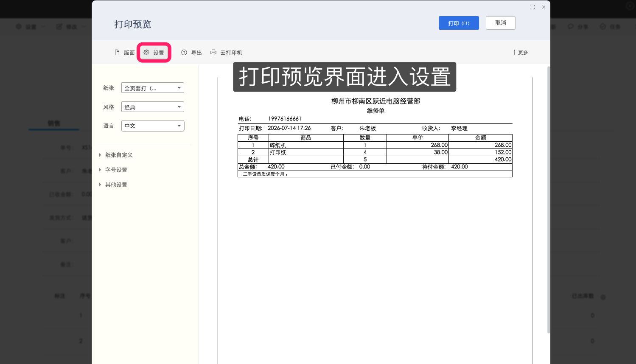This screenshot has width=636, height=364.
Task: Click the 商品 column header
Action: [x=306, y=138]
